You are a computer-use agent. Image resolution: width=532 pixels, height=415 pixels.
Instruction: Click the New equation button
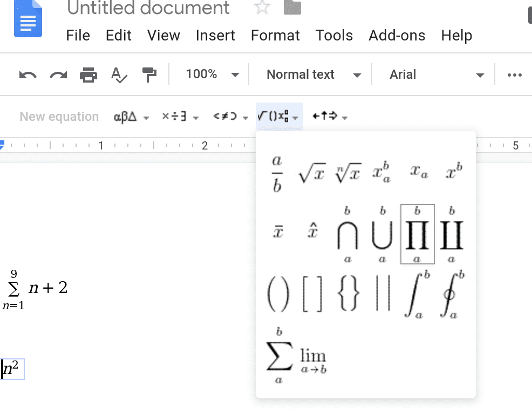pyautogui.click(x=59, y=117)
